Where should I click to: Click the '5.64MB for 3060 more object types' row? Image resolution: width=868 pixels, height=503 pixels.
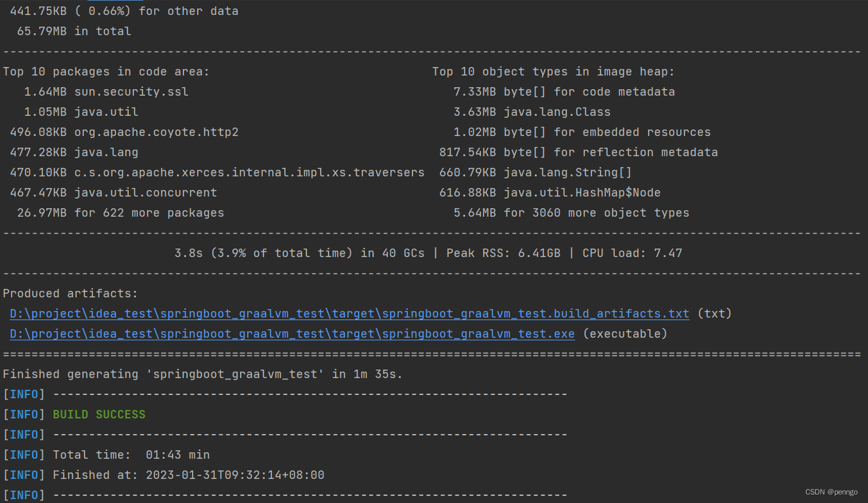tap(571, 213)
